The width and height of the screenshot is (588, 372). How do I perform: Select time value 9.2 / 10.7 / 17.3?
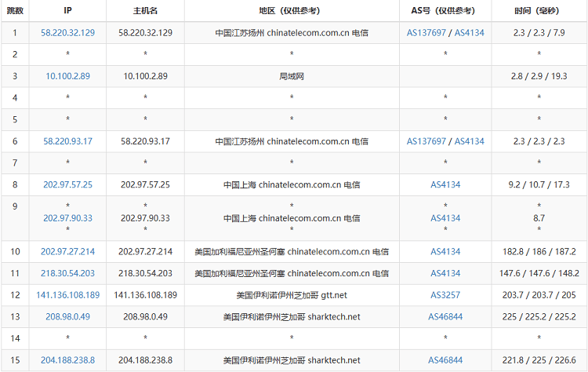click(539, 184)
